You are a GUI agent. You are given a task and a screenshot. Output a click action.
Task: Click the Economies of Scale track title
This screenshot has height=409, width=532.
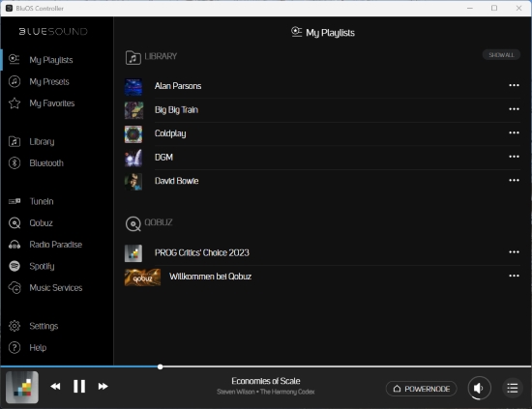(266, 381)
